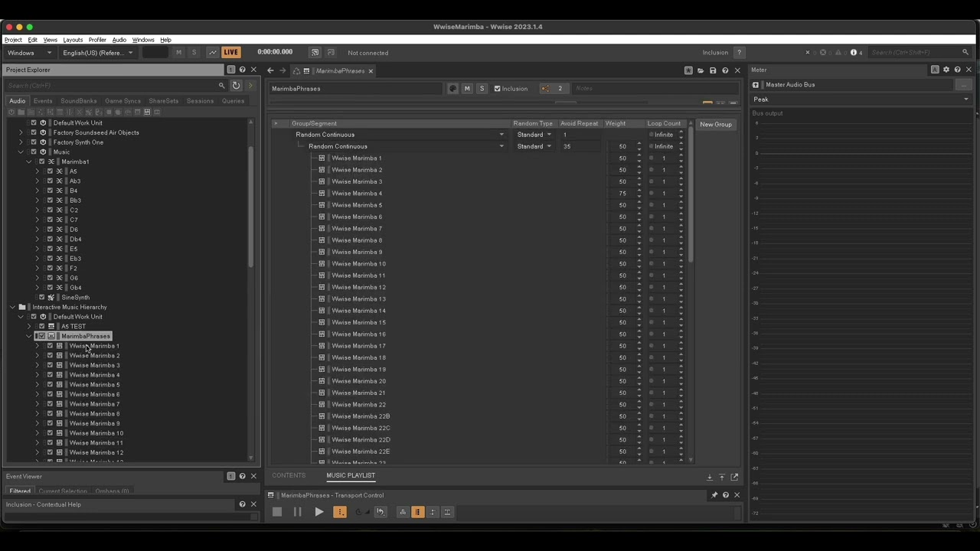This screenshot has height=551, width=980.
Task: Open the Profiler menu
Action: (x=97, y=40)
